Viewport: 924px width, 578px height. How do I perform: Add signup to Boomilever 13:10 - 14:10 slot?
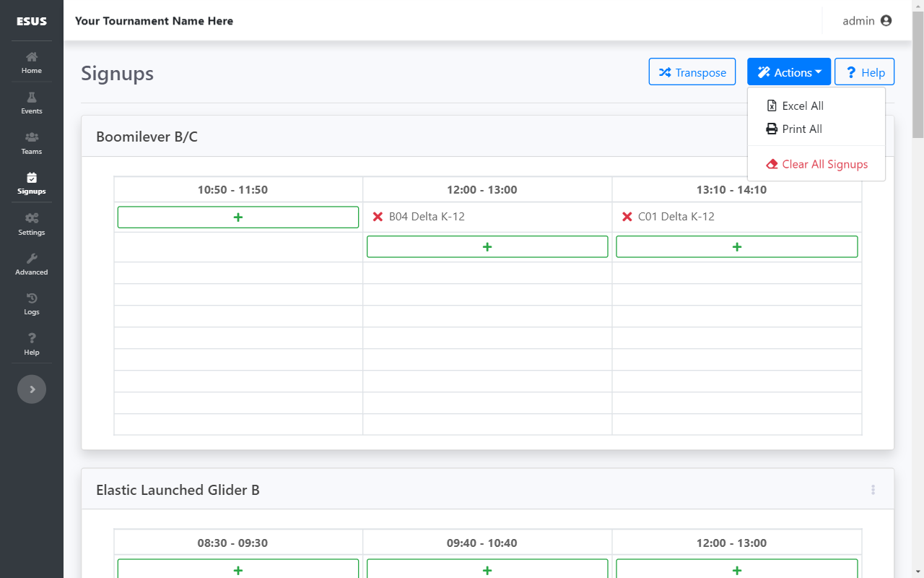pos(736,247)
